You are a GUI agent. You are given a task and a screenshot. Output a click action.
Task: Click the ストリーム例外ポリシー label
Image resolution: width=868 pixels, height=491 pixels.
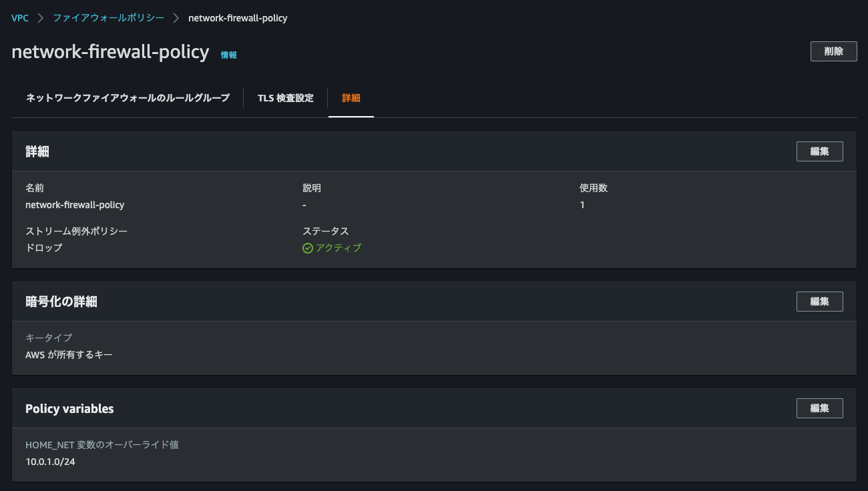[x=77, y=231]
